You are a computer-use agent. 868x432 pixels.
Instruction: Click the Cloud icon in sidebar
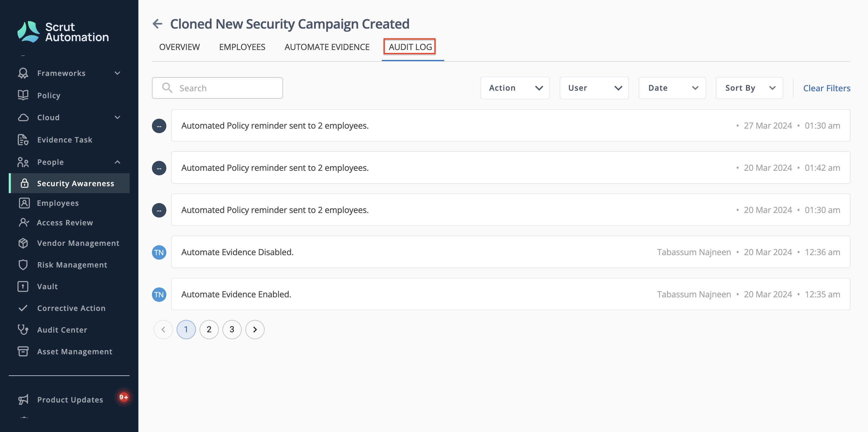click(23, 117)
